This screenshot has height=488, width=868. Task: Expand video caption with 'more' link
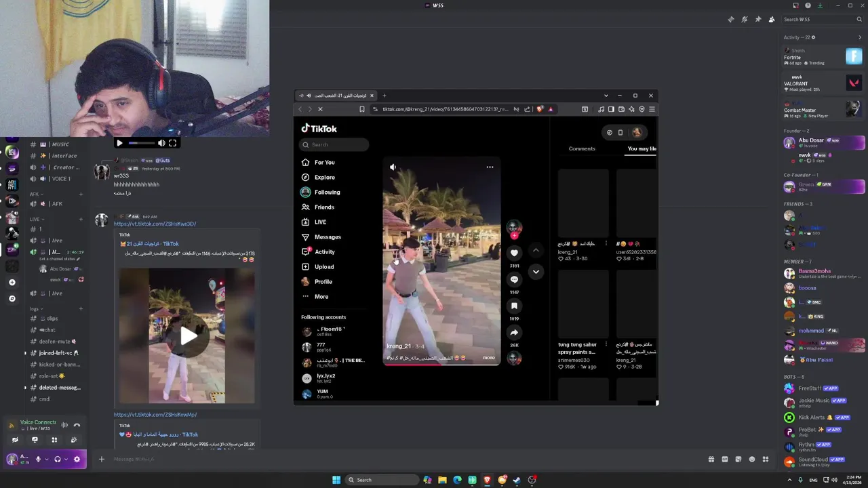[x=488, y=358]
